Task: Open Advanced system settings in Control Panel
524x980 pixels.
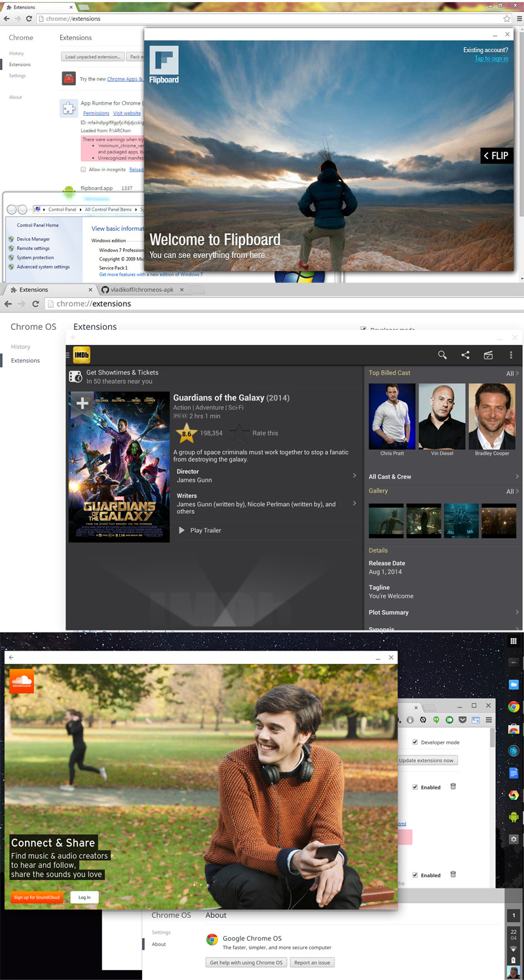Action: (43, 266)
